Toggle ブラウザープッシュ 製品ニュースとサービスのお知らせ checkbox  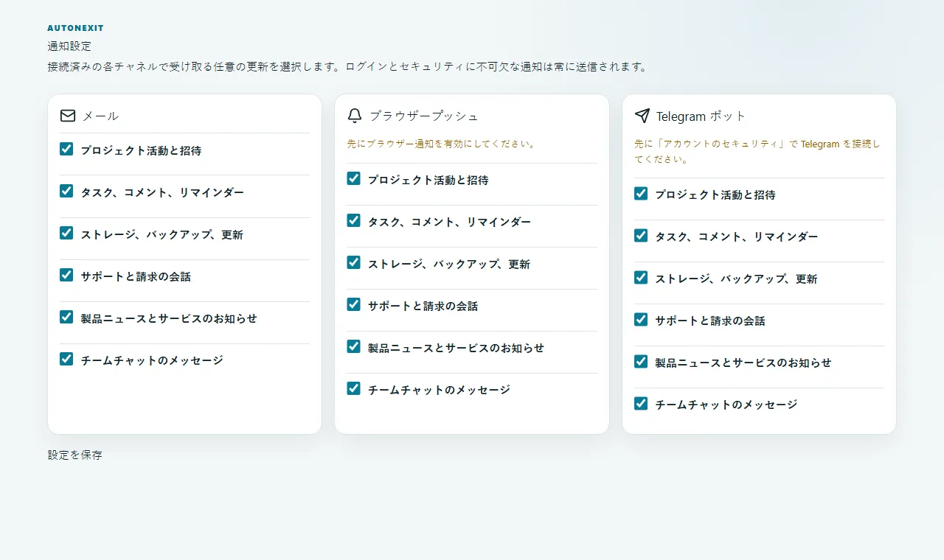coord(354,346)
